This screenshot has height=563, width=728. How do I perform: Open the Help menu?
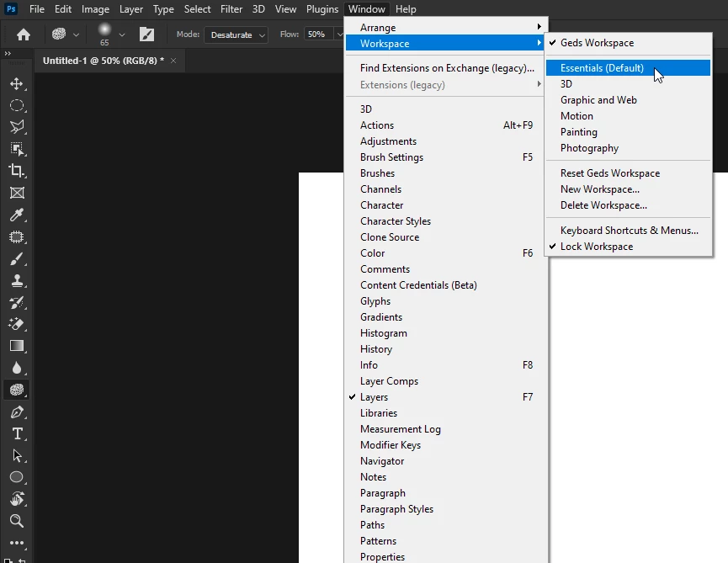[406, 9]
